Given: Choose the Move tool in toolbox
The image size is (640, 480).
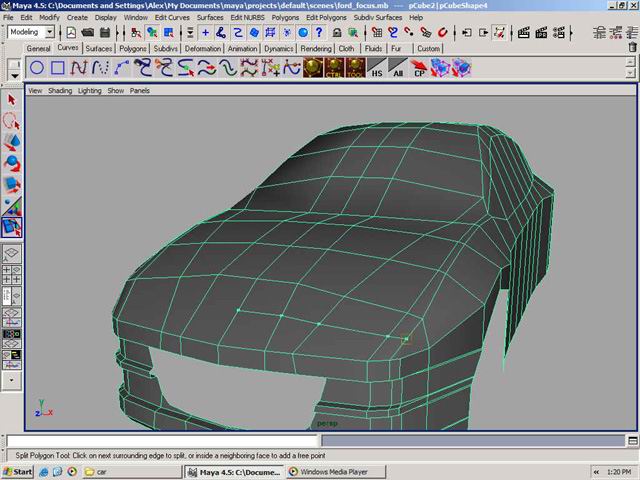Looking at the screenshot, I should click(12, 143).
